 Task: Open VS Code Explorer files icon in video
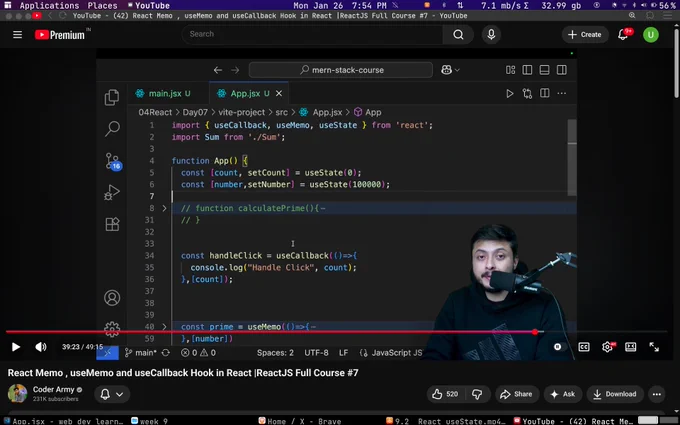[x=112, y=98]
